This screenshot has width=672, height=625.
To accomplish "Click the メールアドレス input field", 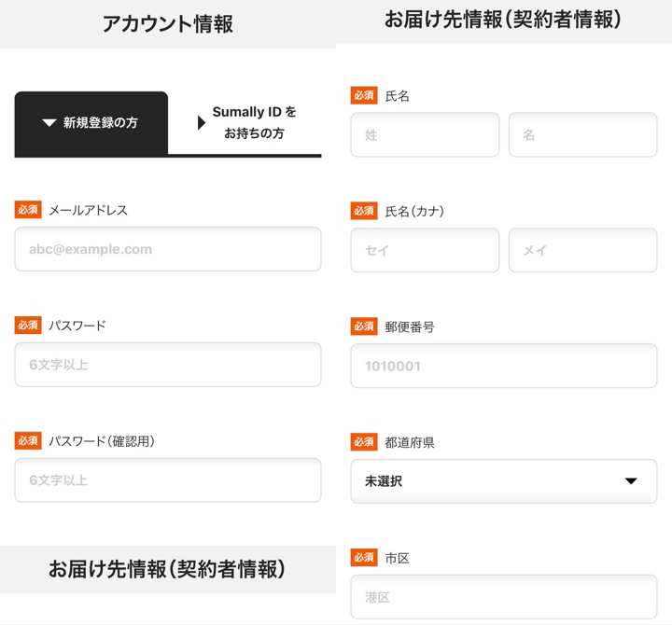I will click(168, 249).
